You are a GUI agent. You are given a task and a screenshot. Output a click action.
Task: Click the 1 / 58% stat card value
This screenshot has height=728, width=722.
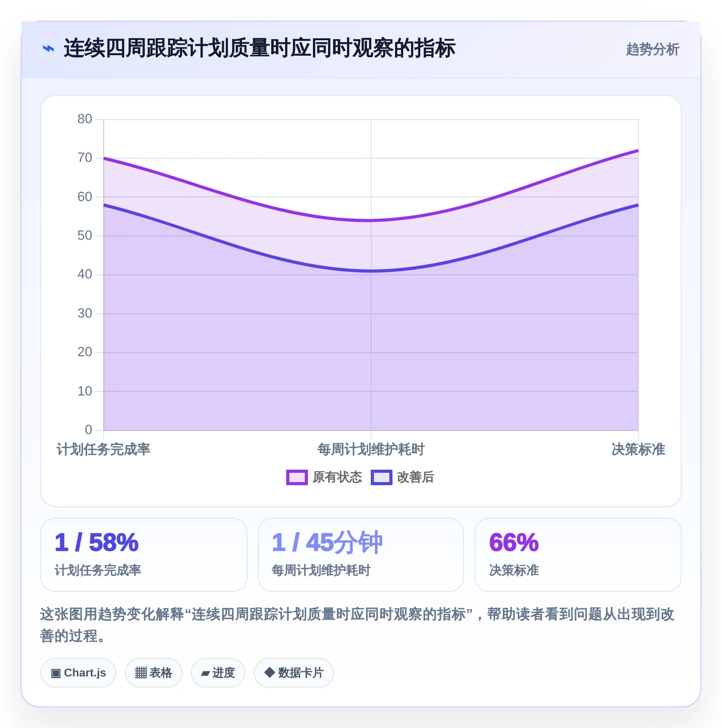point(96,542)
